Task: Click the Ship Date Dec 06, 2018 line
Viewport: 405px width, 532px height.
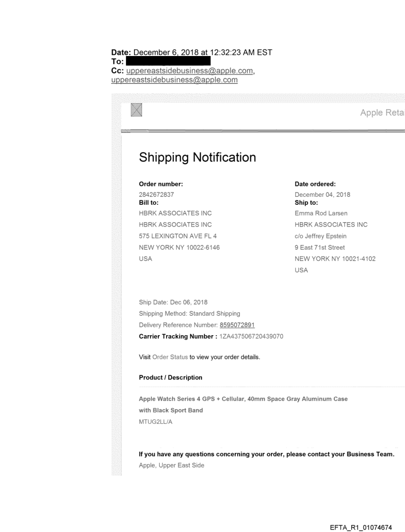Action: 173,302
